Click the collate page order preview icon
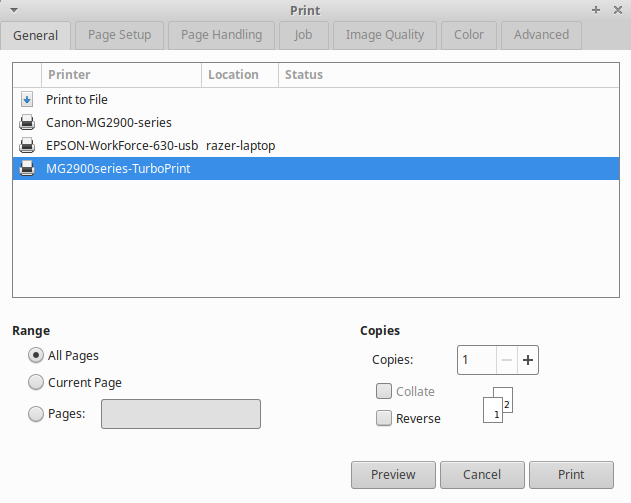The image size is (631, 503). coord(497,406)
